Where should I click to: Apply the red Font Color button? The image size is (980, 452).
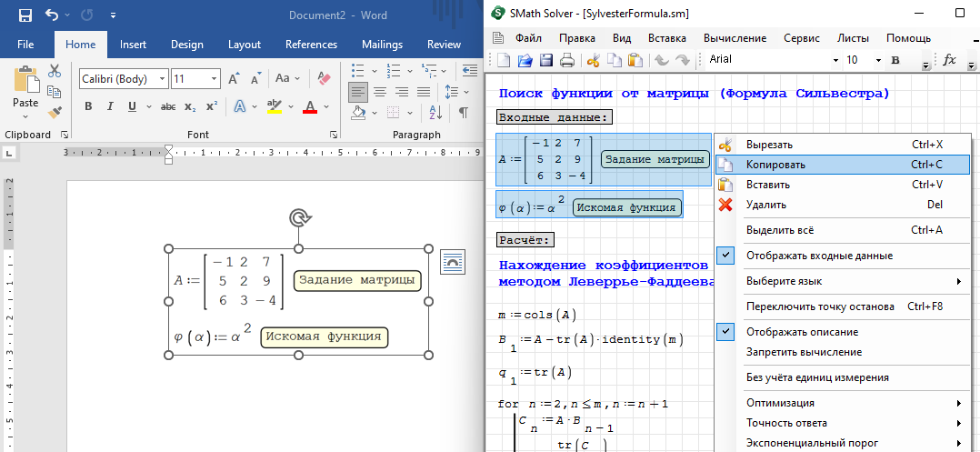[x=311, y=107]
